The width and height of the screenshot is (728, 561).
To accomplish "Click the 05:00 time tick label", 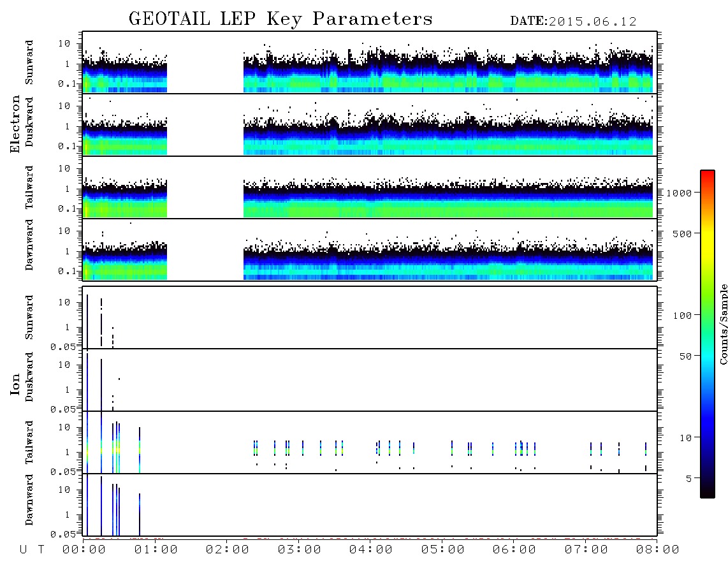I will (x=443, y=550).
